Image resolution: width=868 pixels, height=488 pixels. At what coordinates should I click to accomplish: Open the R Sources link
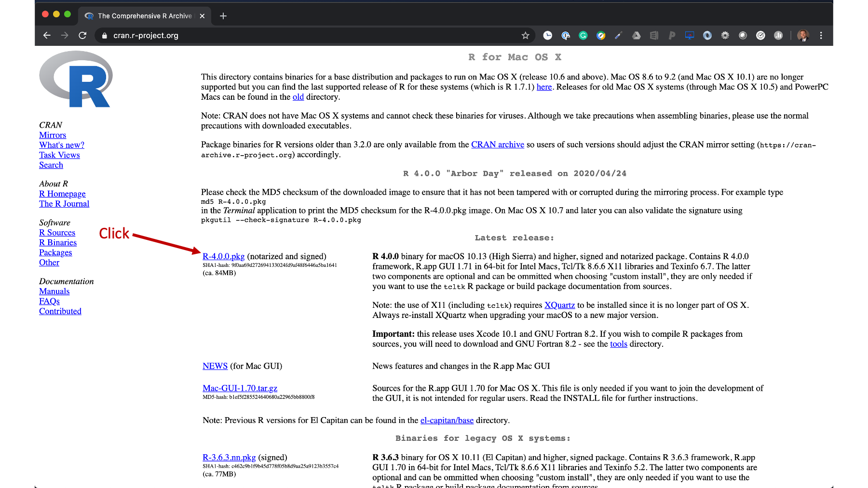57,233
